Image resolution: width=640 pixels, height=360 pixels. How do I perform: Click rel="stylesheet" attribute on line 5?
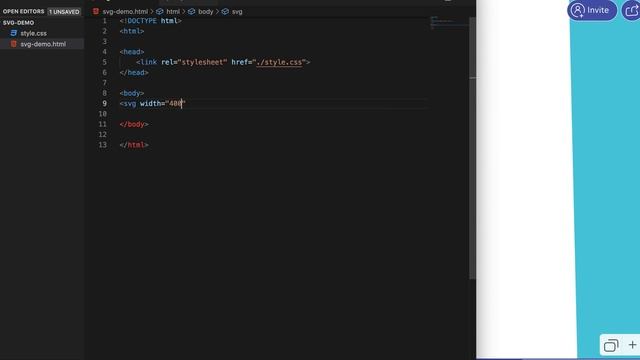click(194, 62)
